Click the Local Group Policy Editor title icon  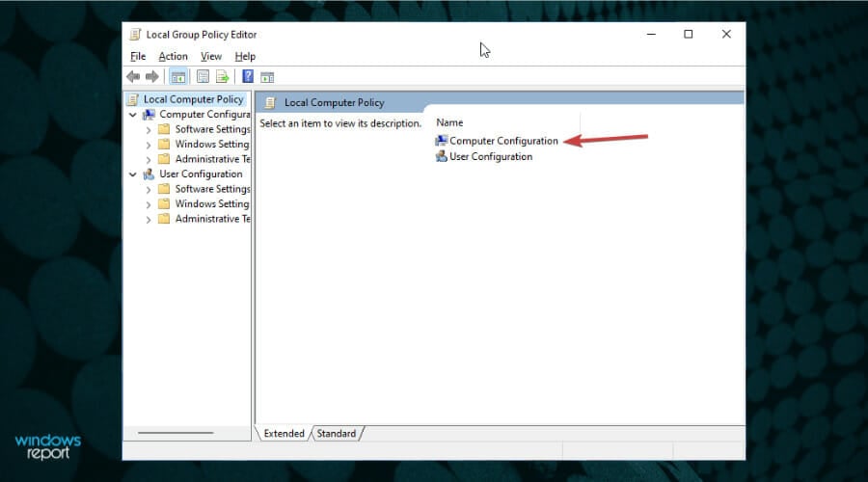135,35
